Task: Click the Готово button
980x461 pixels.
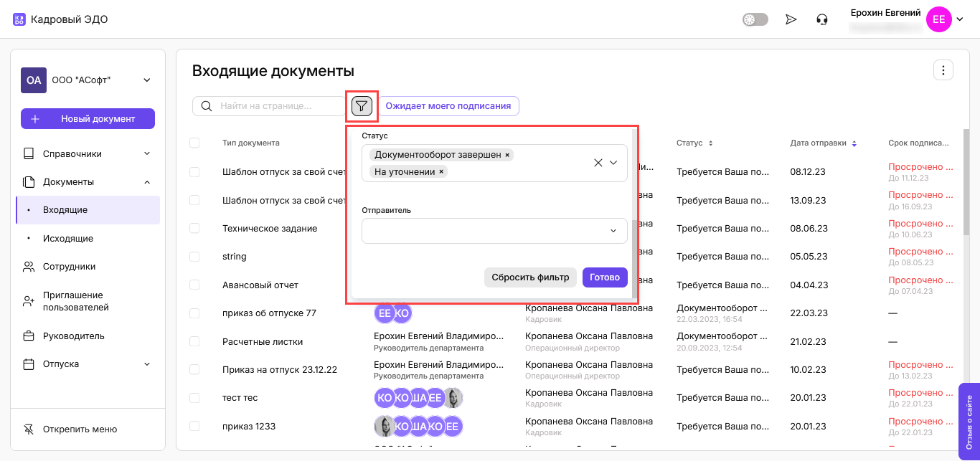Action: click(605, 277)
